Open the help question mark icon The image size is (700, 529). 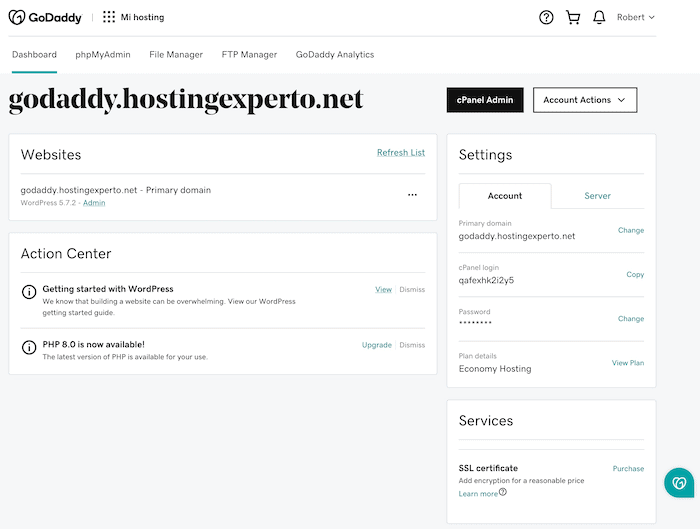[546, 17]
